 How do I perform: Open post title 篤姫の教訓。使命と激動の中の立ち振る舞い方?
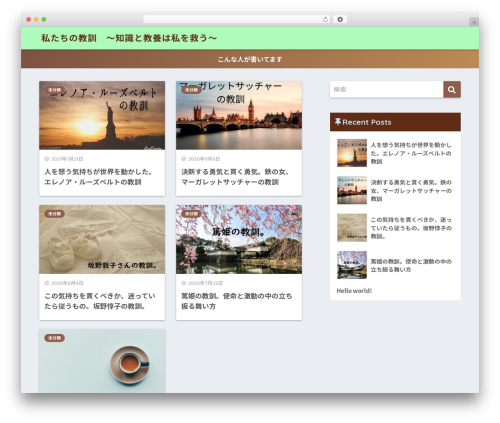[237, 301]
